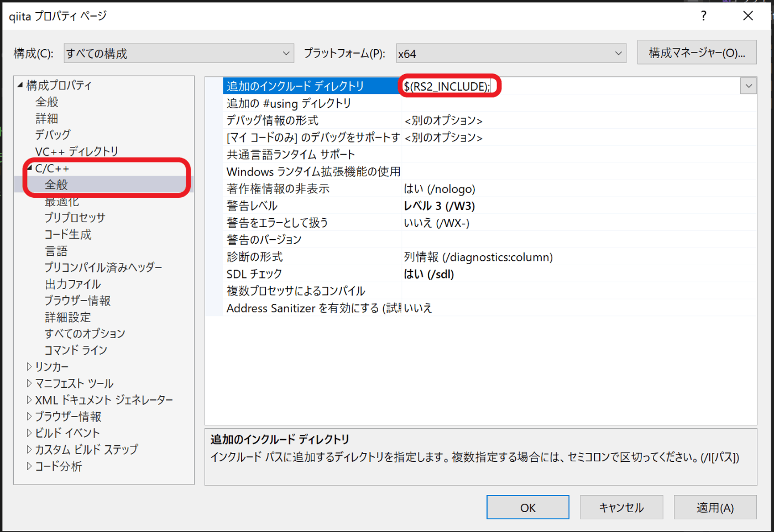Expand the XML ドキュメント ジェネレーター node
Screen dimensions: 774x532
[29, 399]
